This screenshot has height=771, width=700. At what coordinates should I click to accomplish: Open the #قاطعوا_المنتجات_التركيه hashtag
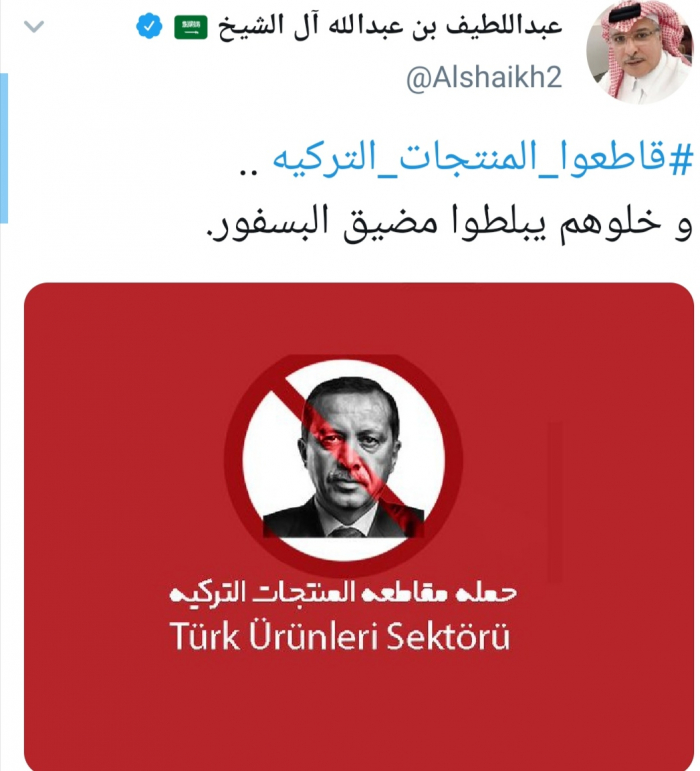coord(482,159)
